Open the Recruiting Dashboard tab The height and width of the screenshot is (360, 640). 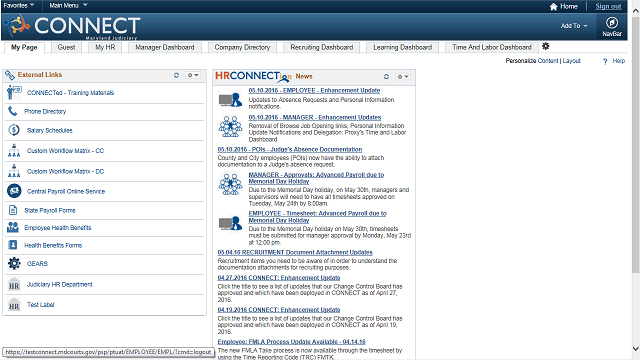point(322,47)
